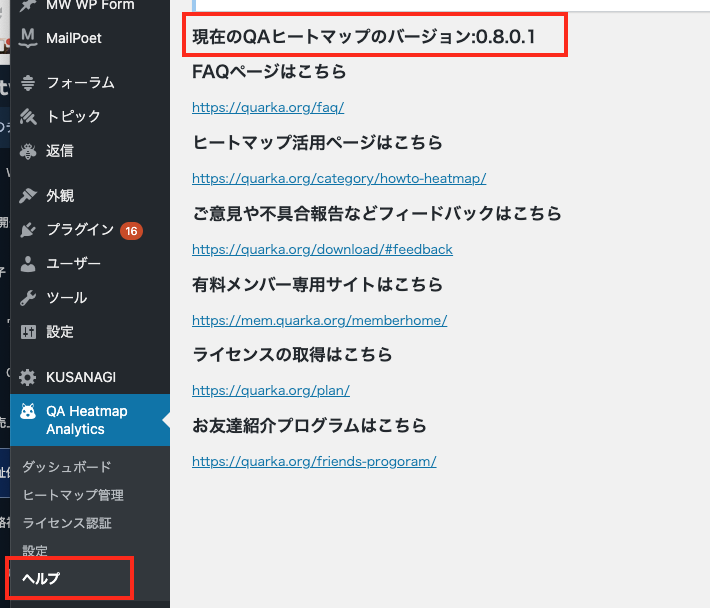Viewport: 710px width, 608px height.
Task: Click the MailPoet envelope icon
Action: click(28, 38)
